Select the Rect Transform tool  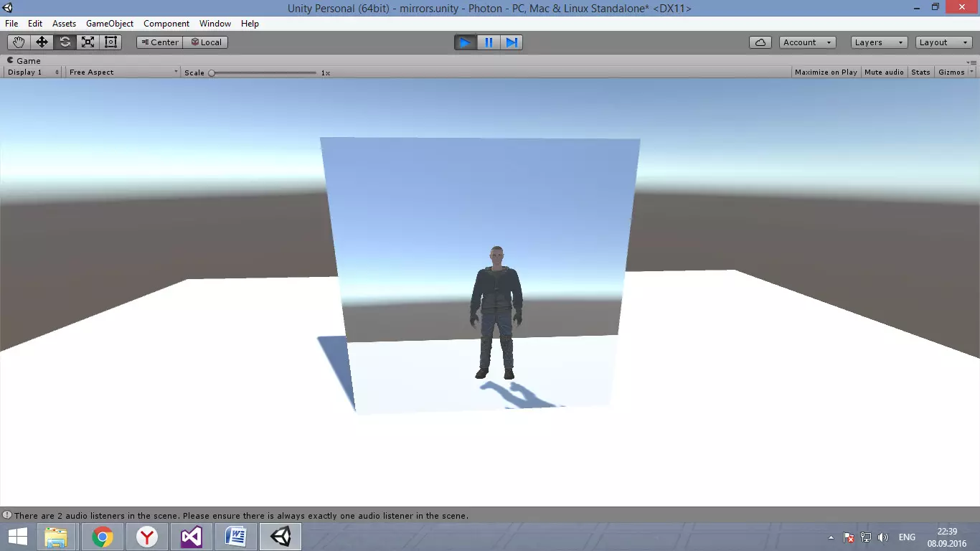pos(110,42)
